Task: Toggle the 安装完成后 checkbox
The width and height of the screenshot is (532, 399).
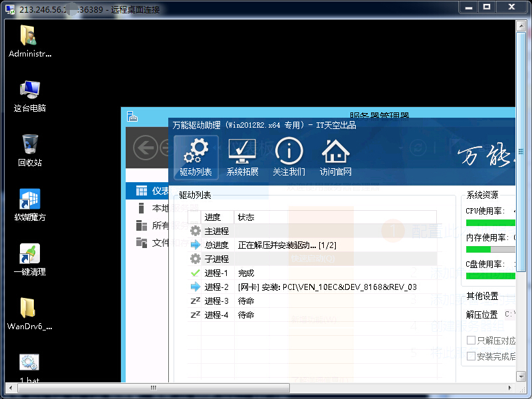Action: tap(471, 356)
